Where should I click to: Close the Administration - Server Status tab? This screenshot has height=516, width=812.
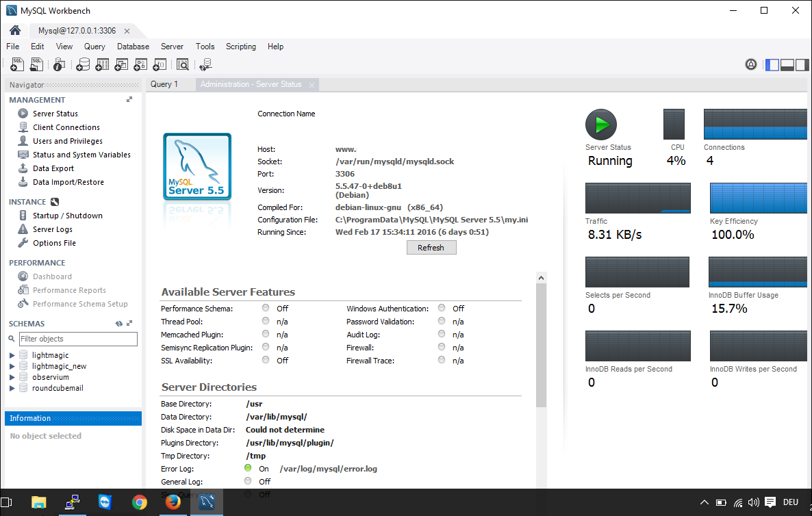(x=312, y=85)
